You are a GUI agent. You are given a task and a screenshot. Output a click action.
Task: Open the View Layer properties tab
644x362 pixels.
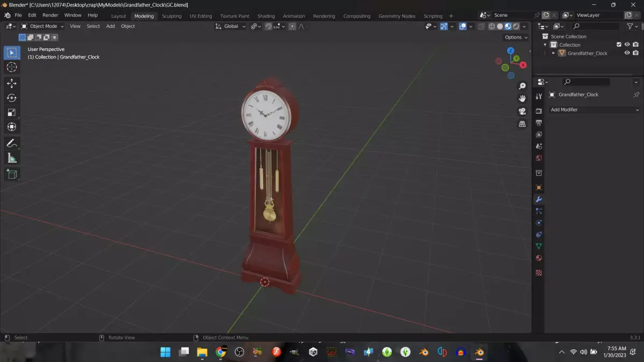[x=539, y=135]
